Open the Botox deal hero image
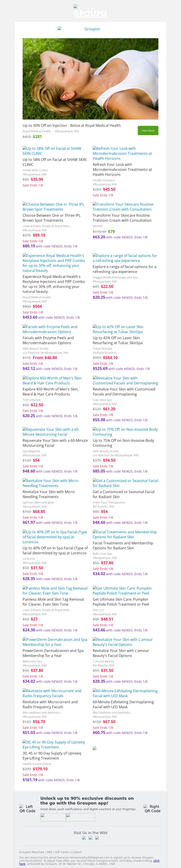This screenshot has height=868, width=181. coord(90,79)
